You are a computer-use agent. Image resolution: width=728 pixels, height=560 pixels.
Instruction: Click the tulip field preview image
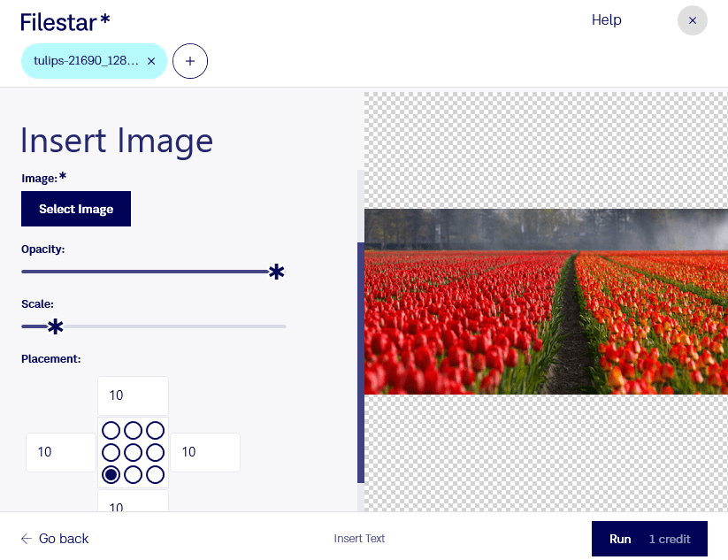[x=546, y=302]
